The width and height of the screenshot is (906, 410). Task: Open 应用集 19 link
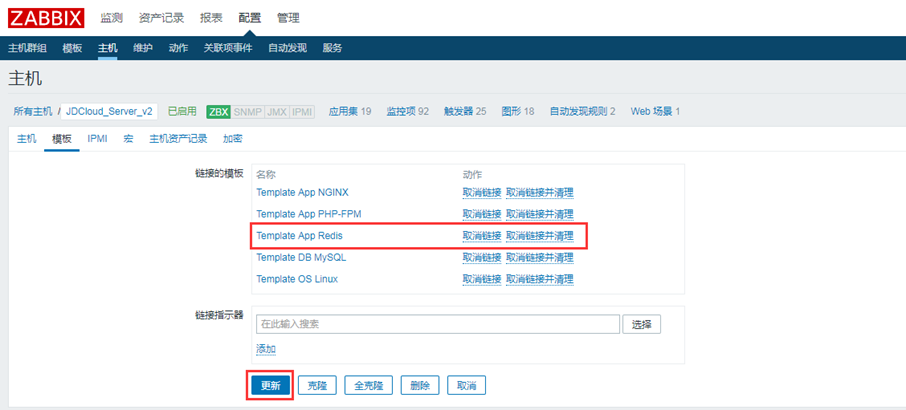coord(350,111)
